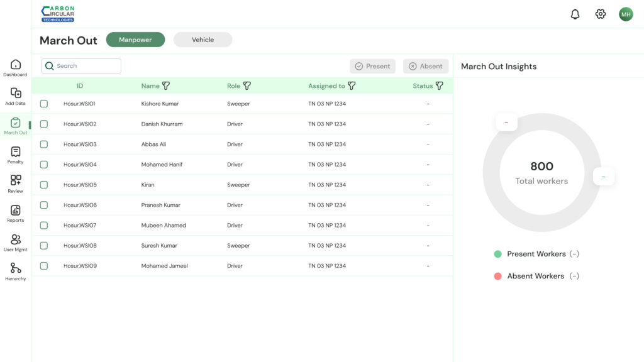Go to the Review sidebar icon
The width and height of the screenshot is (644, 362).
point(16,181)
